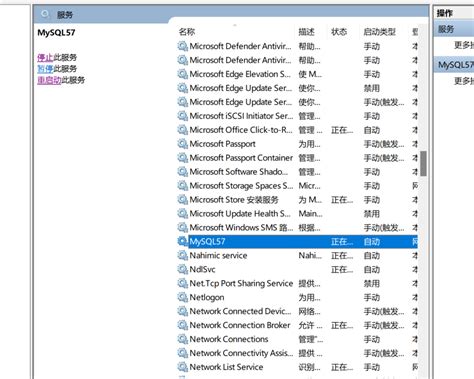The height and width of the screenshot is (379, 474).
Task: Click the gear icon beside Microsoft Store 安装服务
Action: [182, 200]
